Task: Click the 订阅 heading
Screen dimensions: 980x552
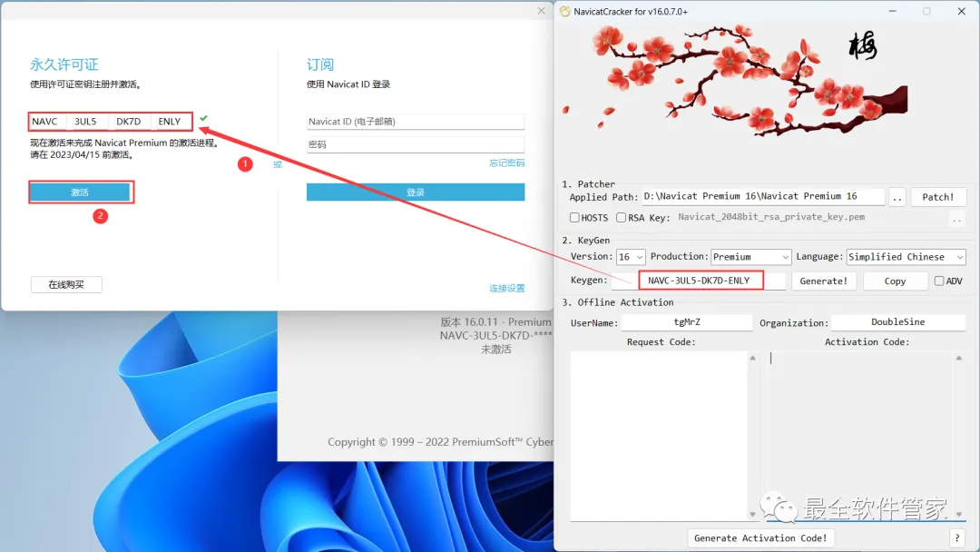Action: point(320,64)
